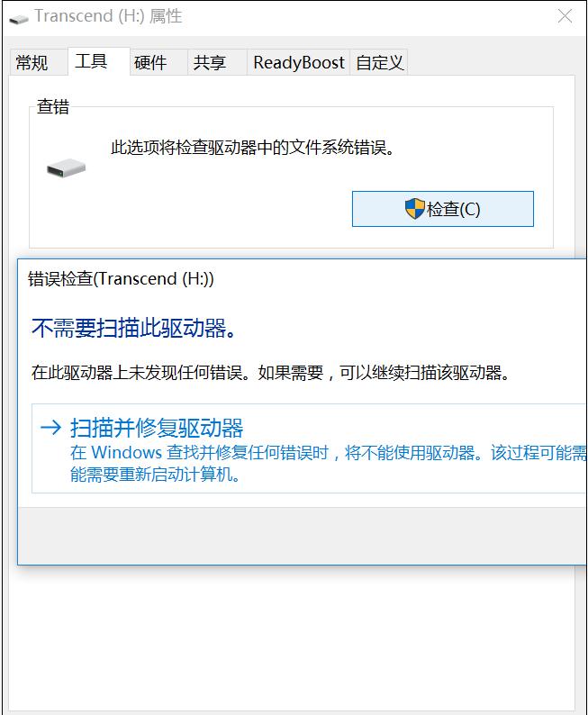Click the arrow icon beside 扫描并修复驱动器
The width and height of the screenshot is (588, 715).
pyautogui.click(x=50, y=427)
